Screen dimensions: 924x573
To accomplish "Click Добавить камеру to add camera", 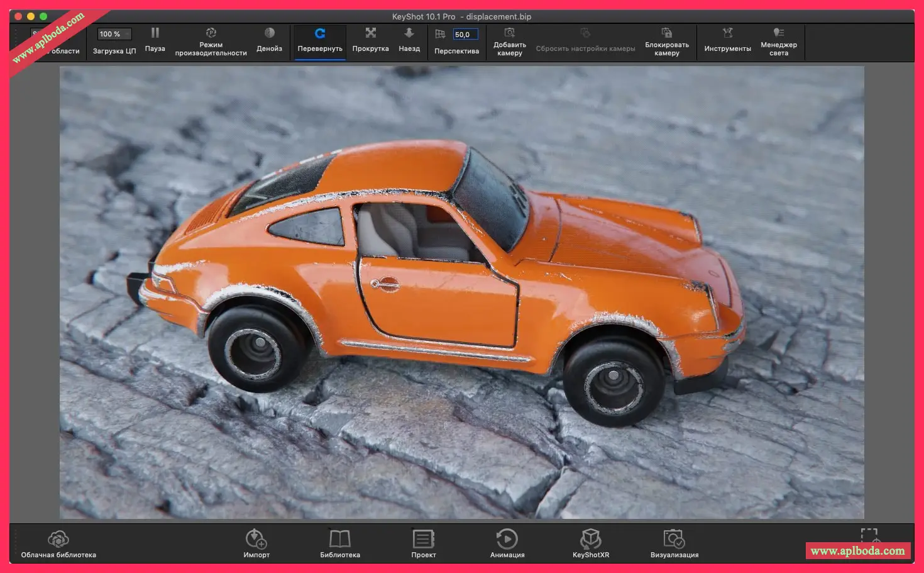I will [x=509, y=33].
